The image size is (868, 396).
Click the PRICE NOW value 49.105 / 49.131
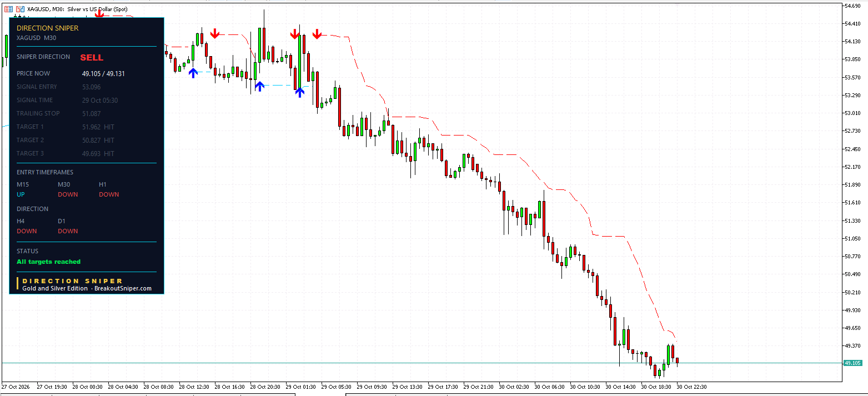[103, 73]
